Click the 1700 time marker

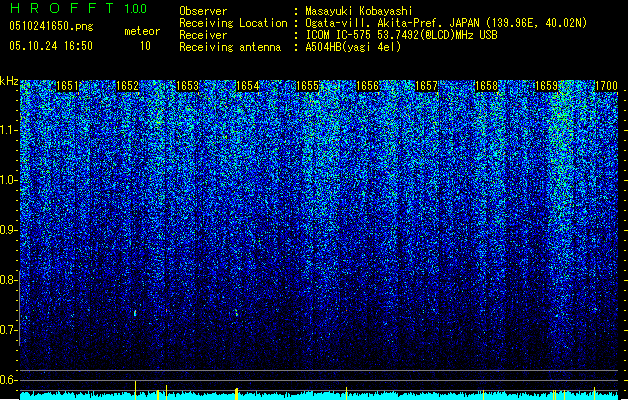[x=606, y=86]
